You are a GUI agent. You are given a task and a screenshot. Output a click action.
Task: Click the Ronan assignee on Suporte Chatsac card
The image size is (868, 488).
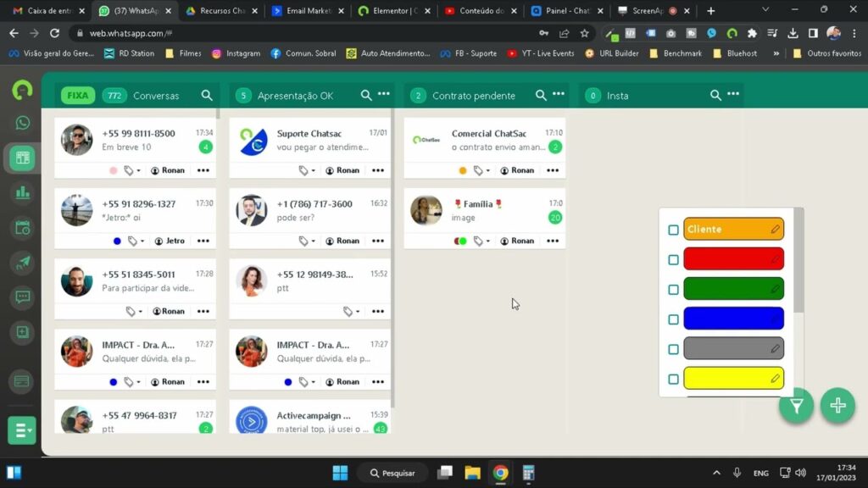pyautogui.click(x=342, y=170)
